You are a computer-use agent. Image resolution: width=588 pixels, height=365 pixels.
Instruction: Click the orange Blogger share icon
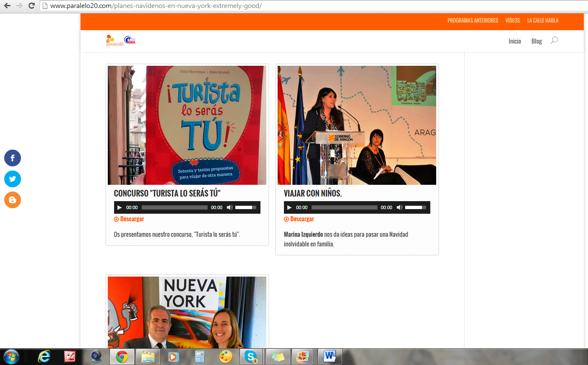13,200
